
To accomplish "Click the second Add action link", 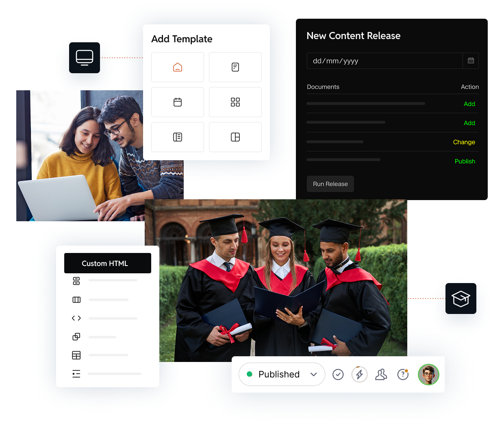I will tap(469, 123).
